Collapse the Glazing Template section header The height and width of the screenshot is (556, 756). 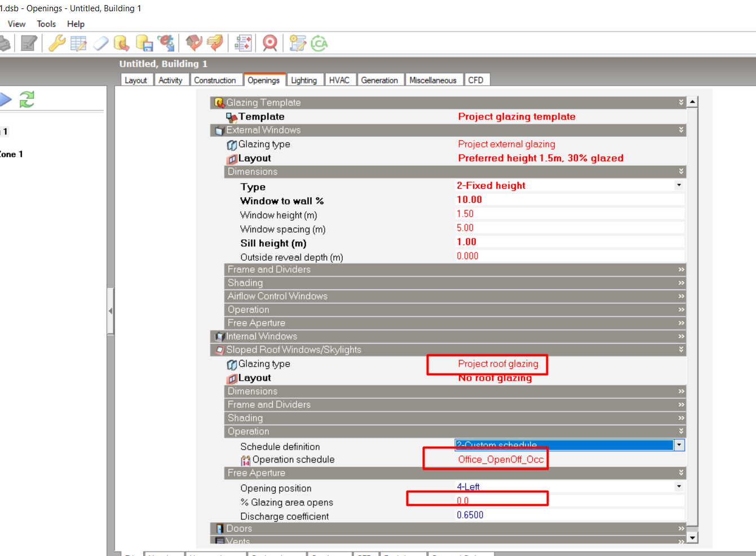[x=681, y=103]
